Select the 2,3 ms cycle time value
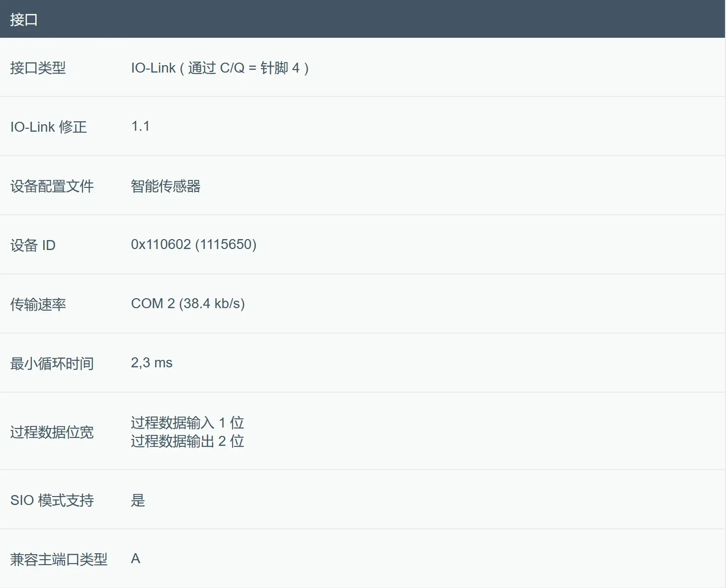The height and width of the screenshot is (588, 726). (x=152, y=363)
